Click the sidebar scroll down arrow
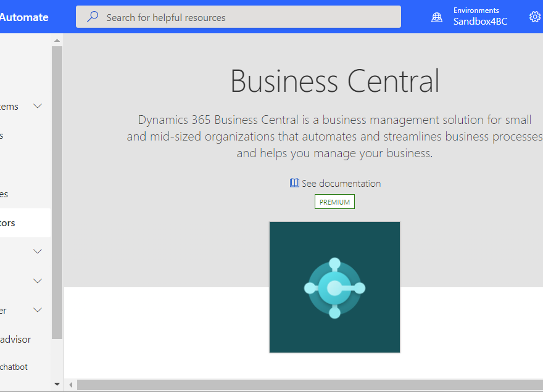The image size is (543, 392). pyautogui.click(x=57, y=384)
